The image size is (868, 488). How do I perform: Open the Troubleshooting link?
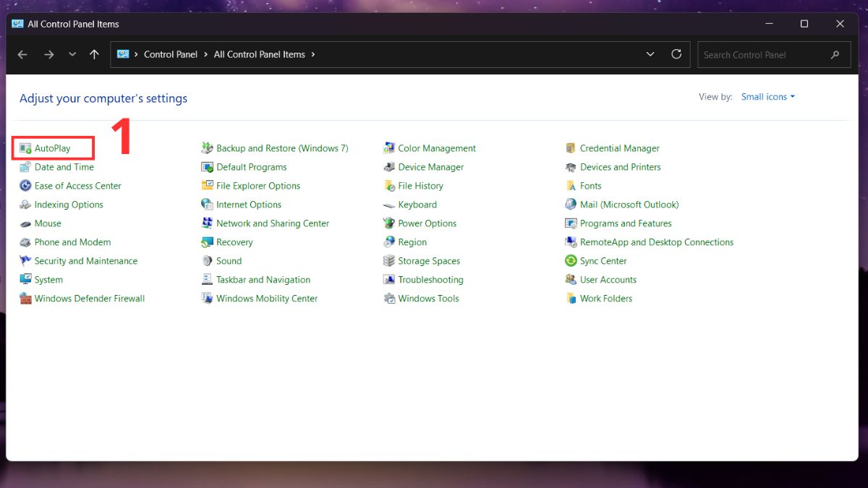430,280
